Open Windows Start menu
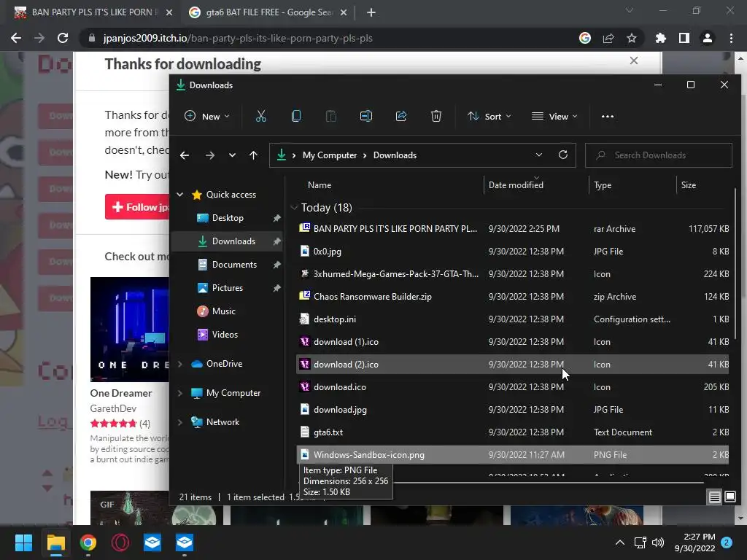 [x=23, y=542]
